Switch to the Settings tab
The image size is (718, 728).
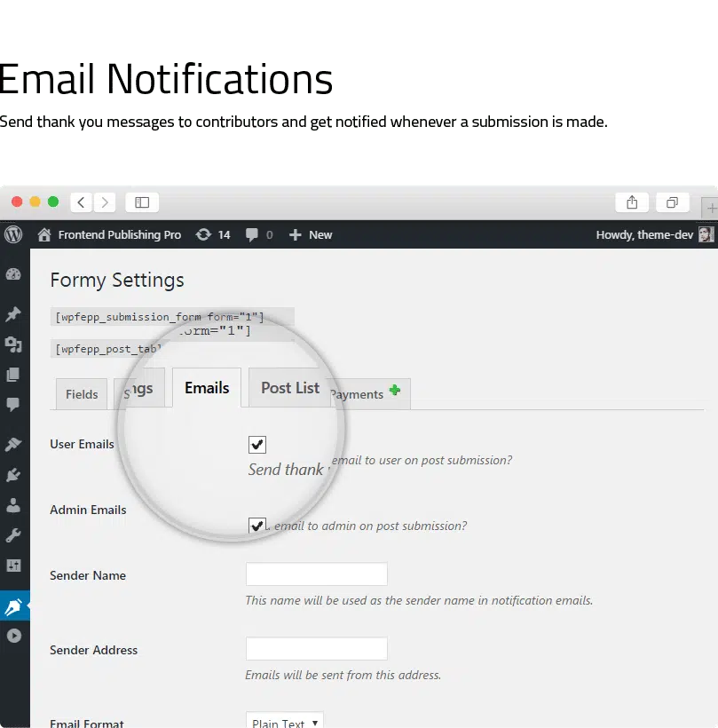click(x=139, y=389)
